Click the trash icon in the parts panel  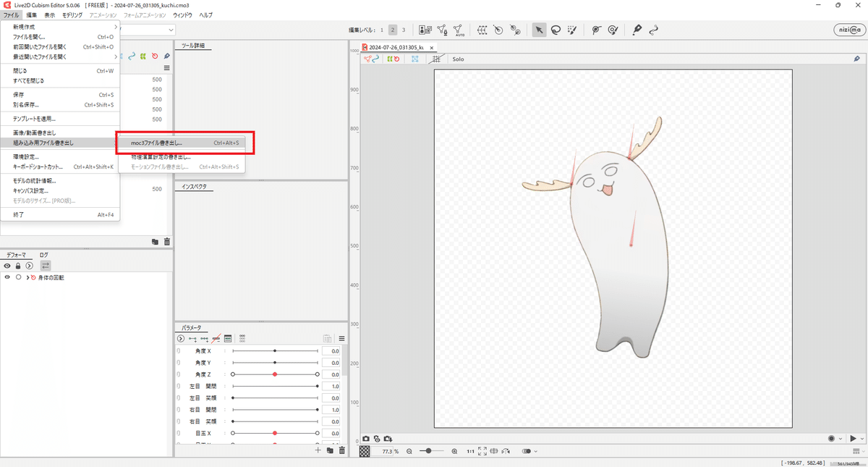167,242
